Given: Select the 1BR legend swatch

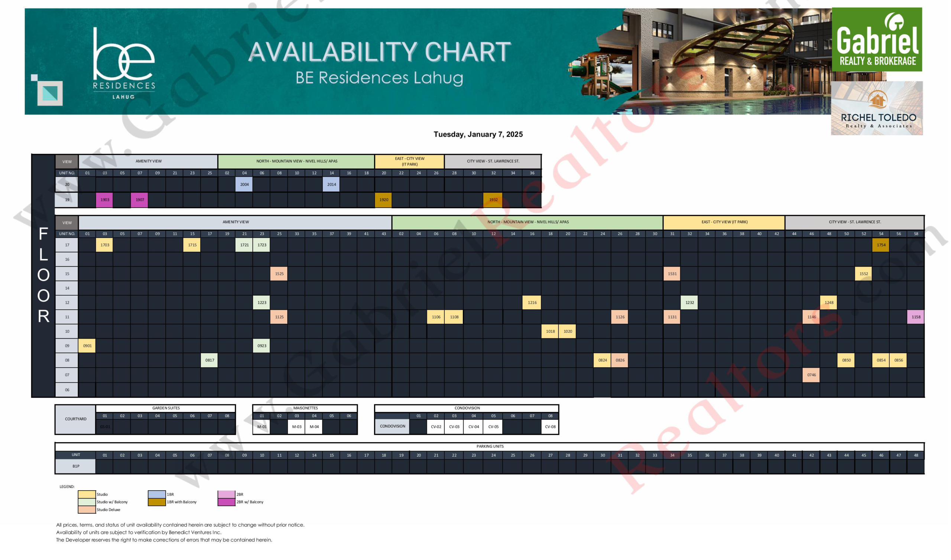Looking at the screenshot, I should tap(157, 494).
